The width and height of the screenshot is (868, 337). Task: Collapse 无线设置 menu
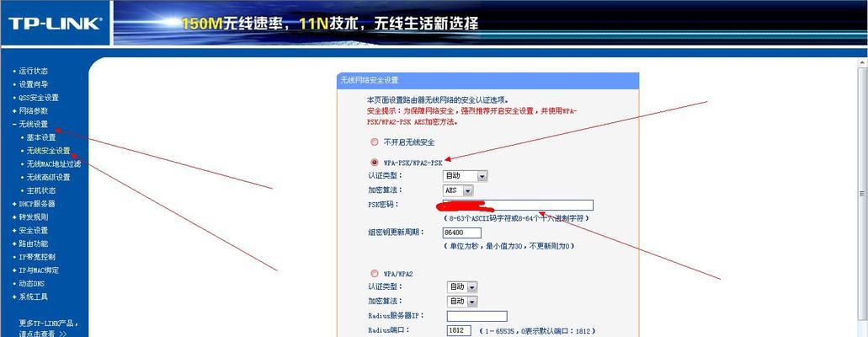[x=33, y=124]
